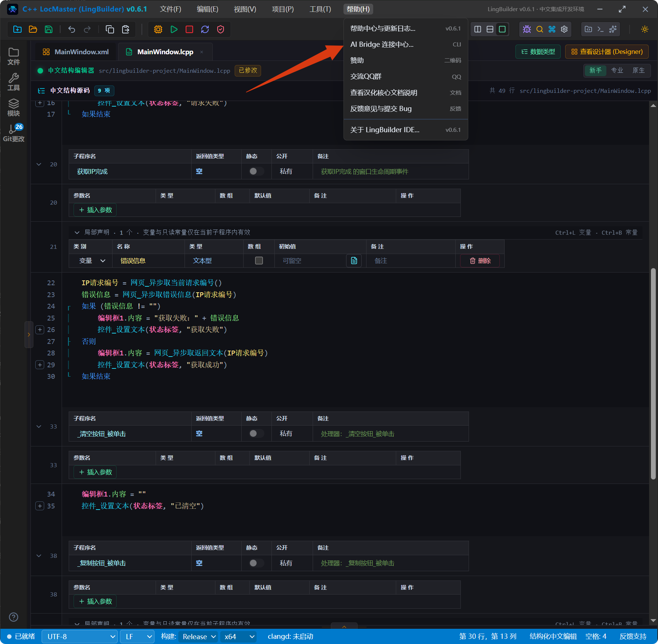
Task: Click the blue command key icon
Action: [552, 29]
